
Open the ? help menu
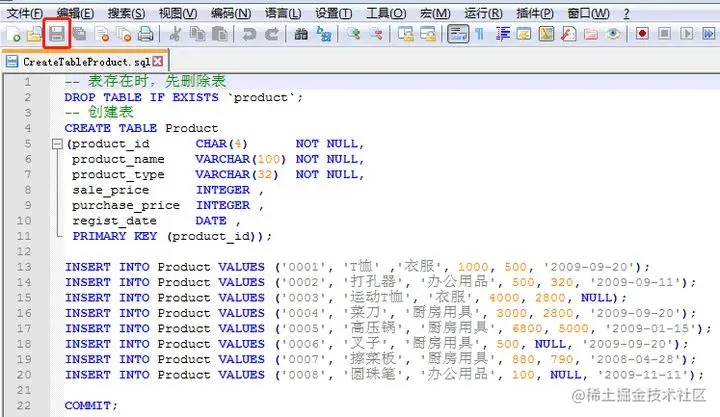tap(626, 13)
